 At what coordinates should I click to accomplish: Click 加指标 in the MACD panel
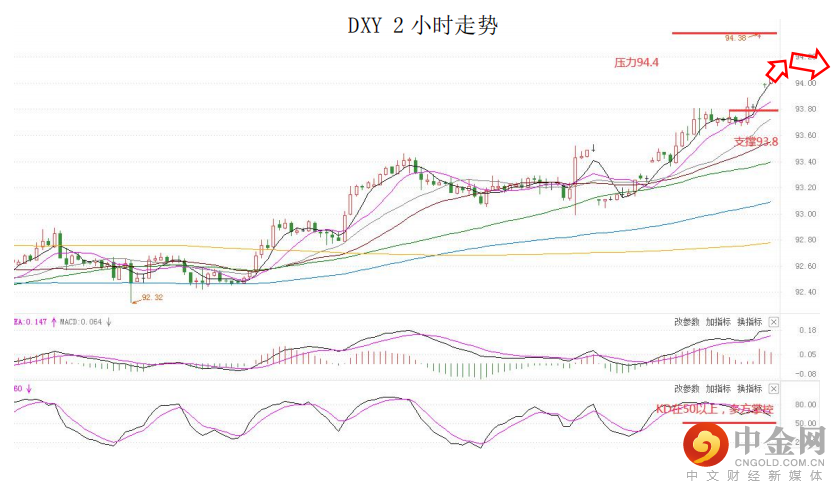point(718,322)
